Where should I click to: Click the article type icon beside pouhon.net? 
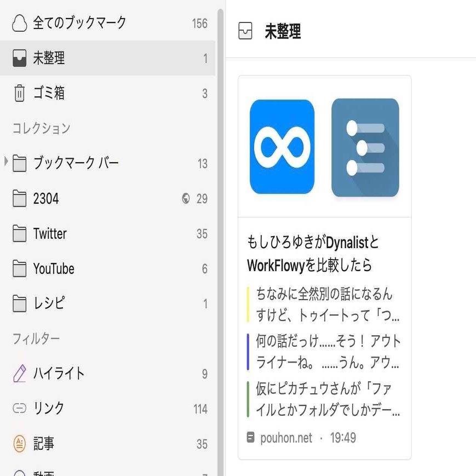pos(250,438)
